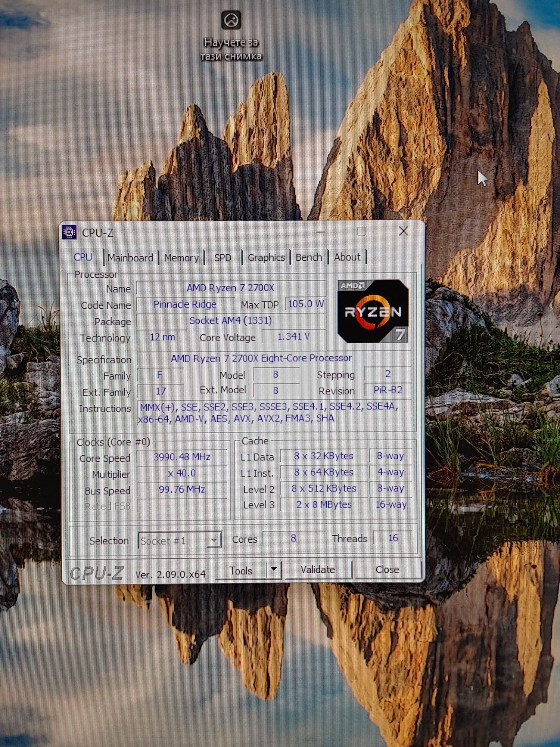Viewport: 560px width, 747px height.
Task: Open the Memory tab
Action: (x=181, y=258)
